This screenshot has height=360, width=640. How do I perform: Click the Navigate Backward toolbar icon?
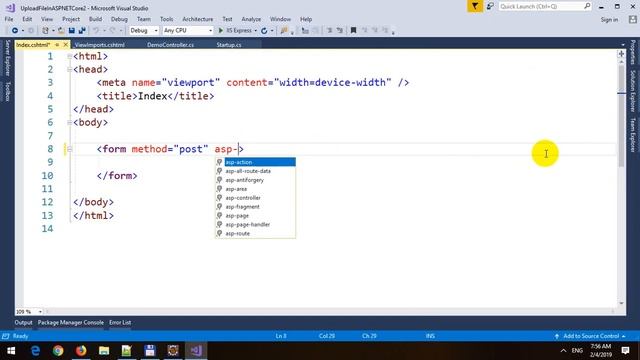[15, 31]
